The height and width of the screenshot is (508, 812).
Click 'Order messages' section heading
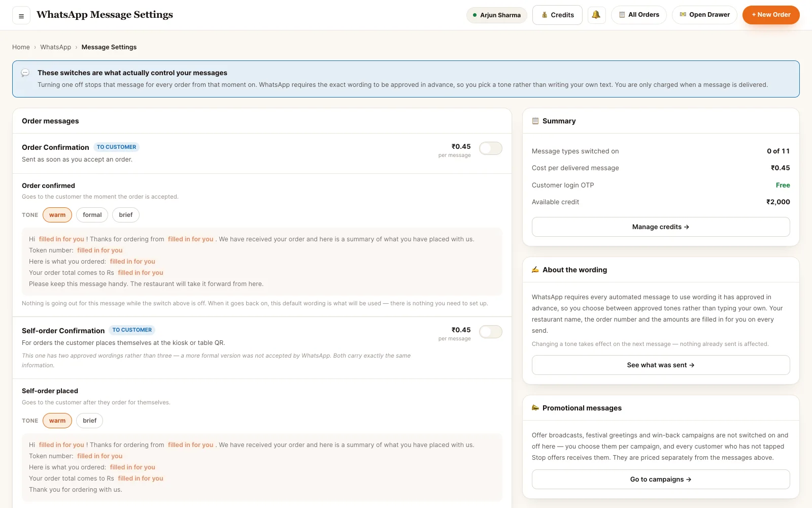coord(50,121)
